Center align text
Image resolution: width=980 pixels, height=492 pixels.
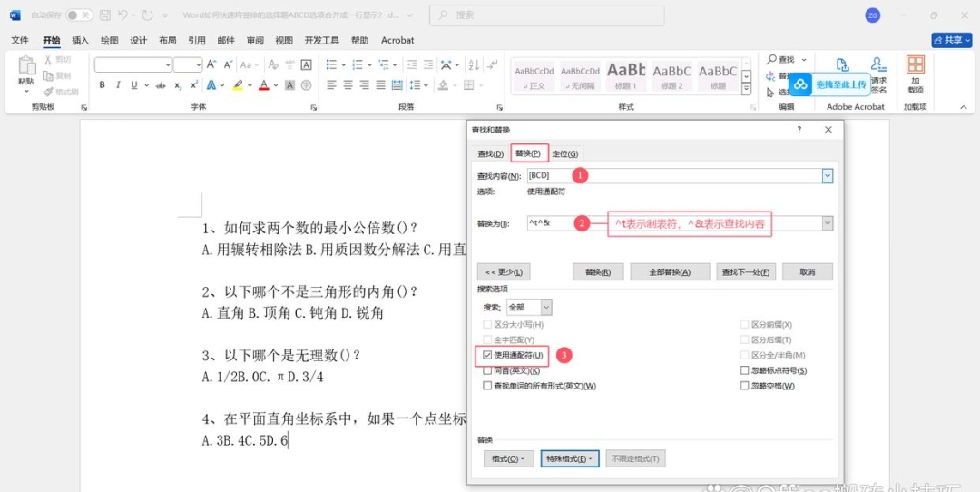click(348, 85)
